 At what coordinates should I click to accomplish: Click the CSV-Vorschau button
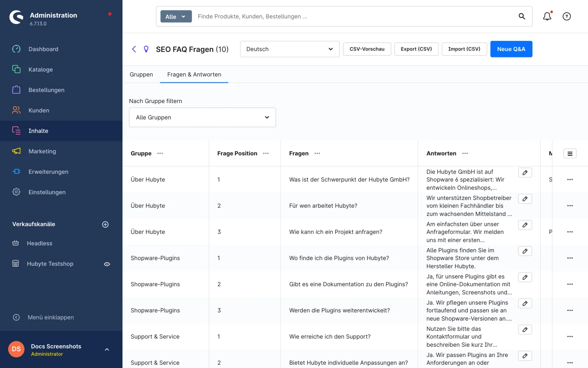[367, 49]
